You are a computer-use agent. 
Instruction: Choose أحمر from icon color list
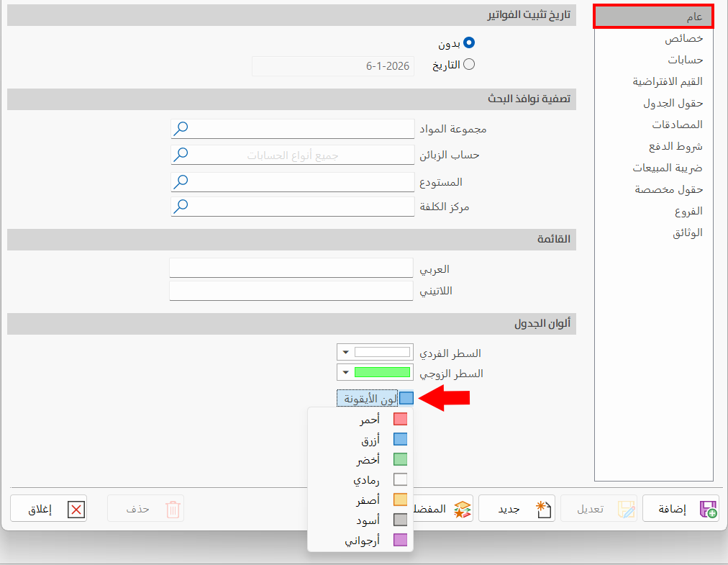360,419
